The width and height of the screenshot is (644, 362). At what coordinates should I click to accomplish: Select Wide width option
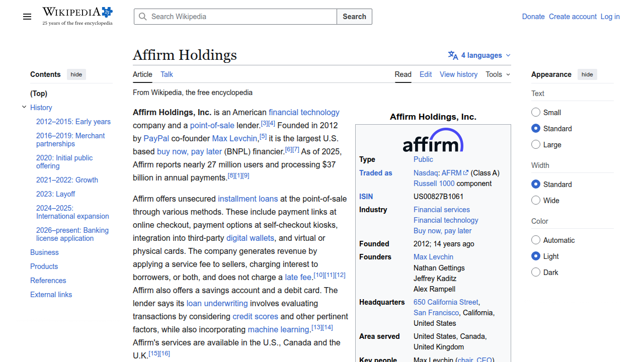point(536,200)
